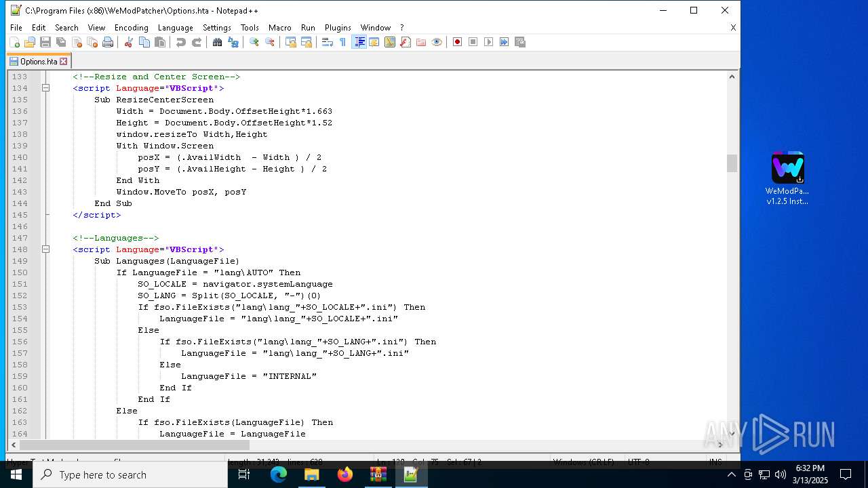The height and width of the screenshot is (488, 868).
Task: Open the Function List panel icon
Action: coord(405,42)
